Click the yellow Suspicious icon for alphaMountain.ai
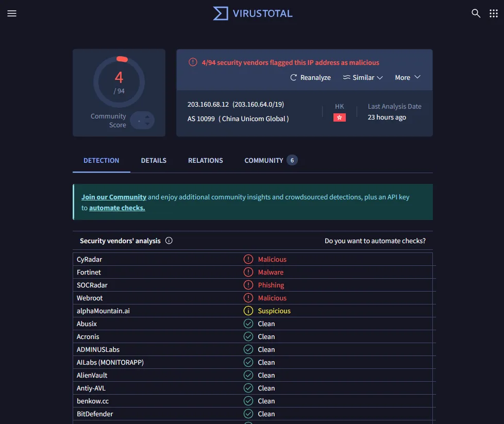 pyautogui.click(x=248, y=311)
